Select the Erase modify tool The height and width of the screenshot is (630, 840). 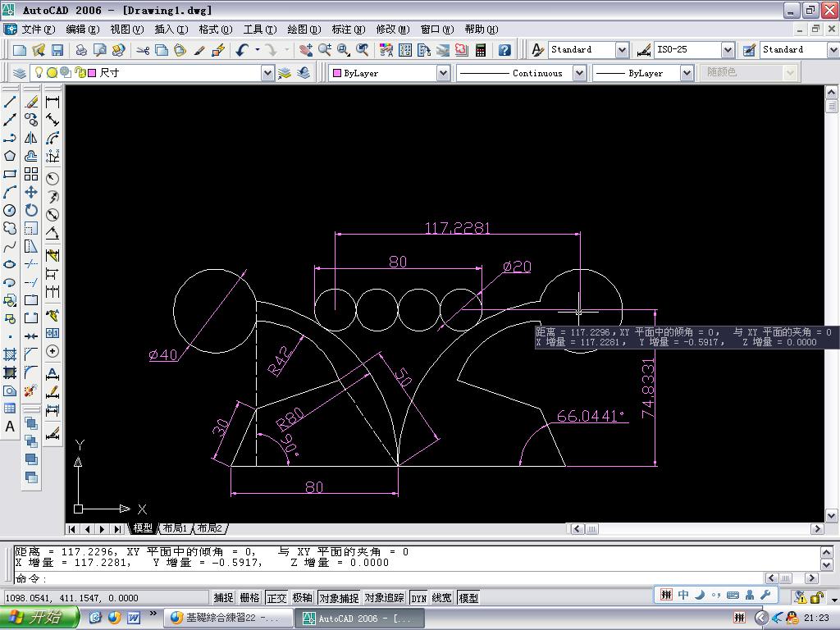click(31, 102)
